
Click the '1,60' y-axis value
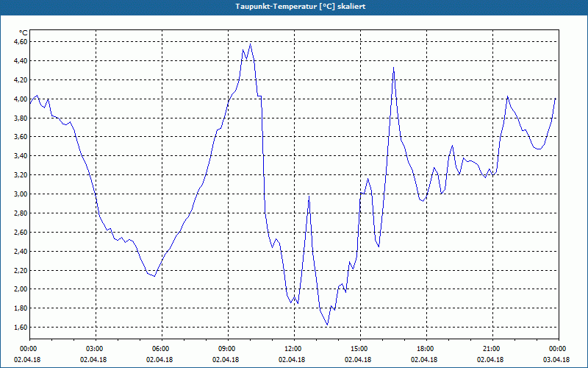click(x=21, y=328)
